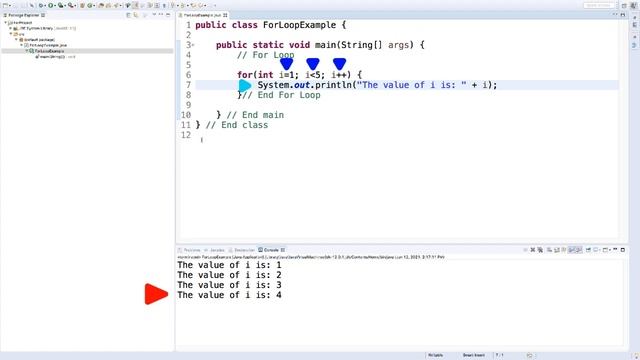Open the Package Explorer view menu arrow
The height and width of the screenshot is (360, 640).
tap(154, 15)
